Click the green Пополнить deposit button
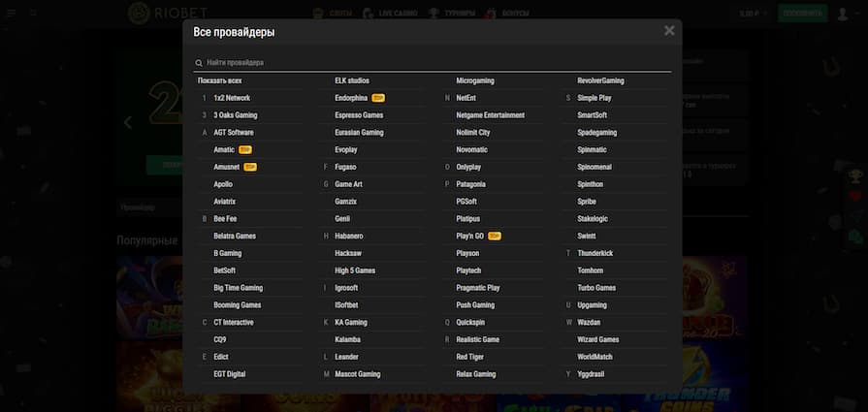This screenshot has height=412, width=868. click(x=803, y=14)
